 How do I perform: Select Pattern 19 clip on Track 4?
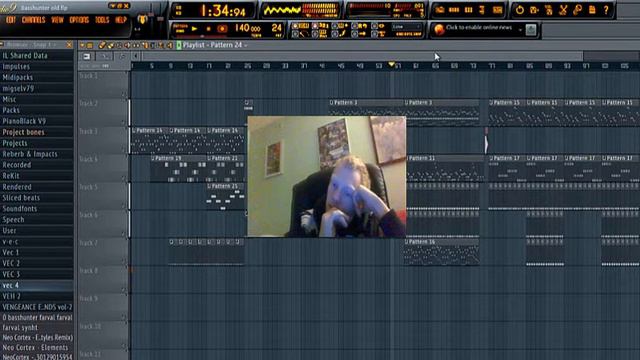[178, 169]
